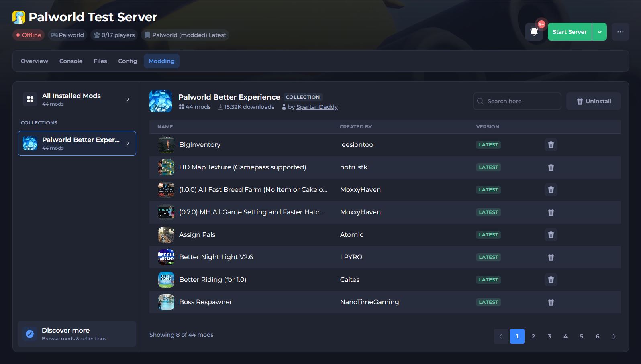Click the BigInventory mod thumbnail
Screen dimensions: 641x364
click(166, 145)
